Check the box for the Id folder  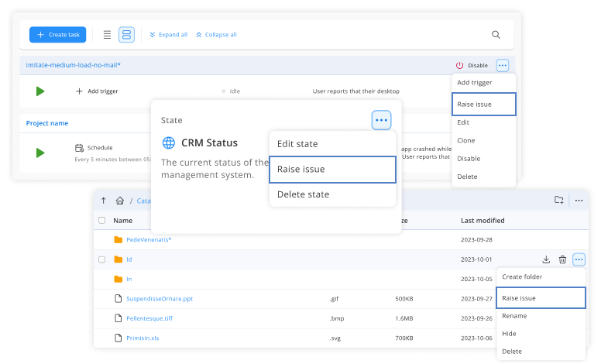point(102,259)
